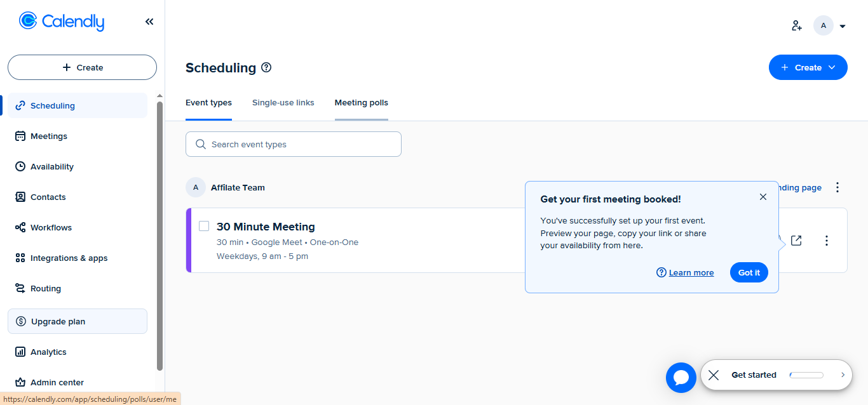This screenshot has width=868, height=405.
Task: Click the Availability clock icon
Action: click(20, 166)
